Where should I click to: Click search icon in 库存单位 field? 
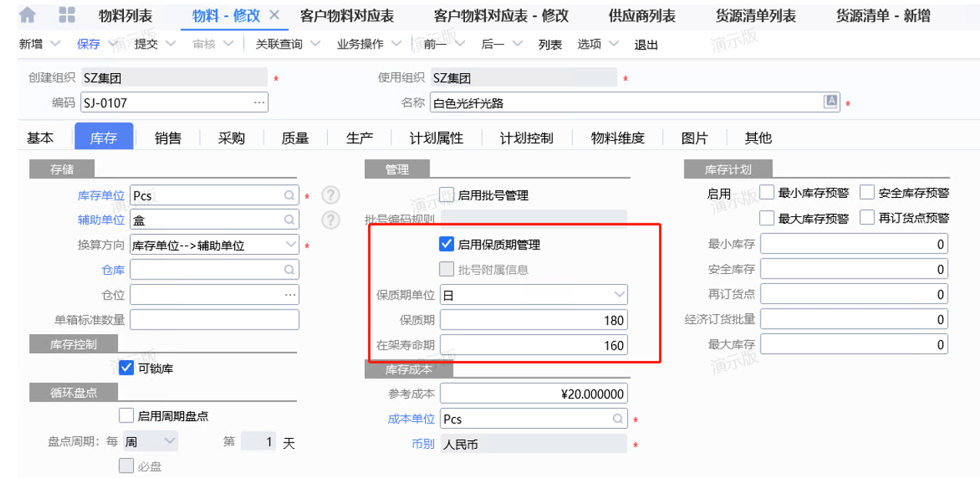289,196
